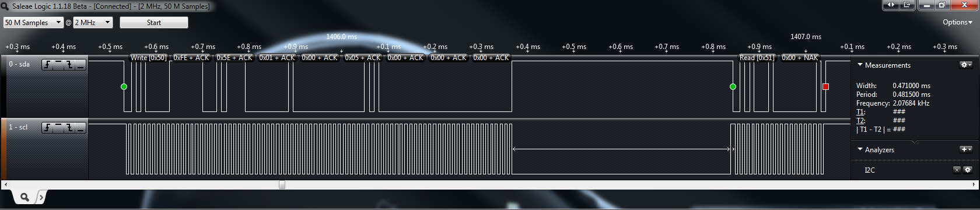Set low level trigger on sda channel
This screenshot has height=210, width=980.
[80, 65]
